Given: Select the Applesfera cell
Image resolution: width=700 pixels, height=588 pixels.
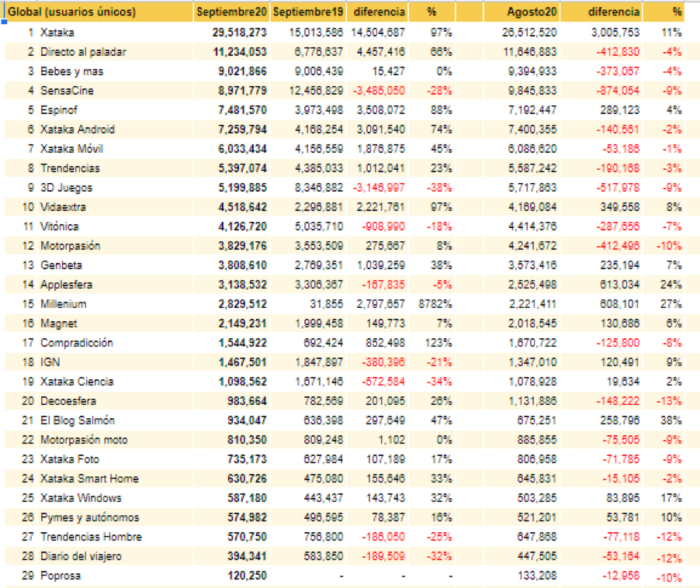Looking at the screenshot, I should pos(66,284).
